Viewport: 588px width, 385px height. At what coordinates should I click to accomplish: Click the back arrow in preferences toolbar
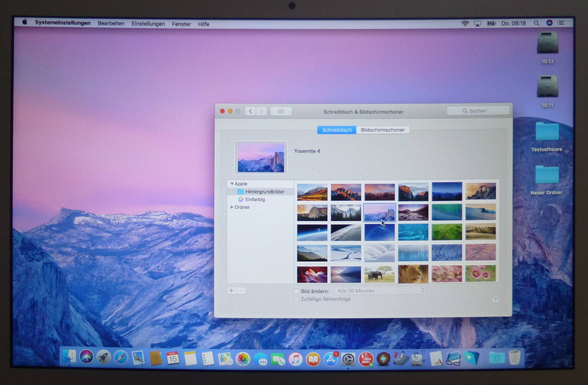[x=251, y=111]
